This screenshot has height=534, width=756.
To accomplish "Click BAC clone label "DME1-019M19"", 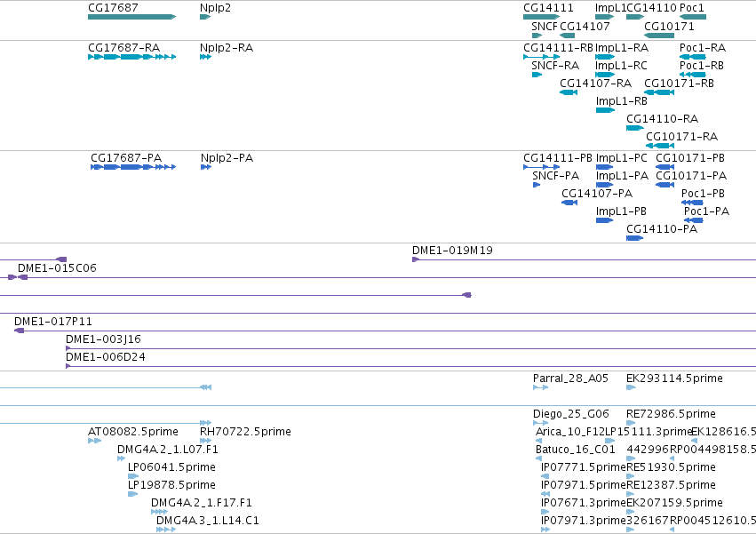I will pyautogui.click(x=452, y=251).
